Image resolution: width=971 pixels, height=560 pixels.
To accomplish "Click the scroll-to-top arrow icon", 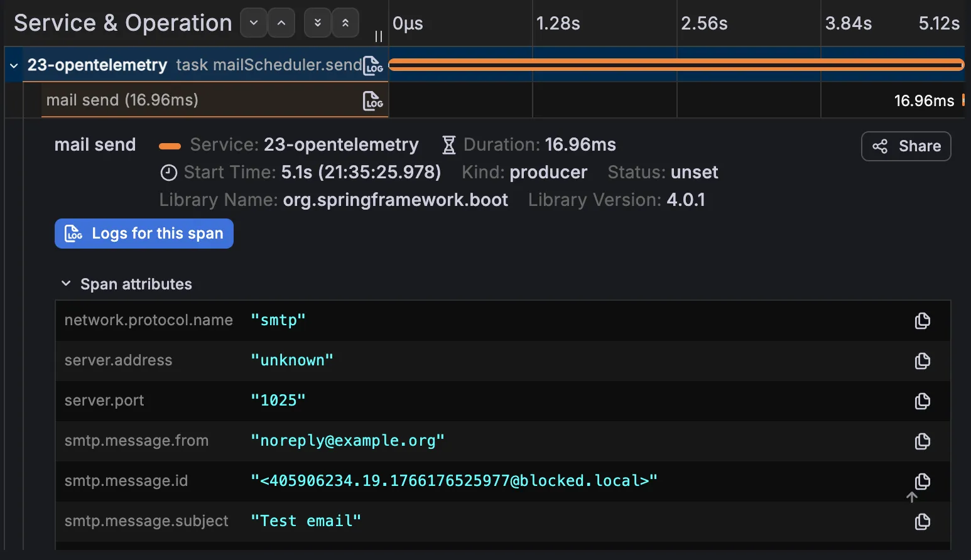I will click(912, 497).
